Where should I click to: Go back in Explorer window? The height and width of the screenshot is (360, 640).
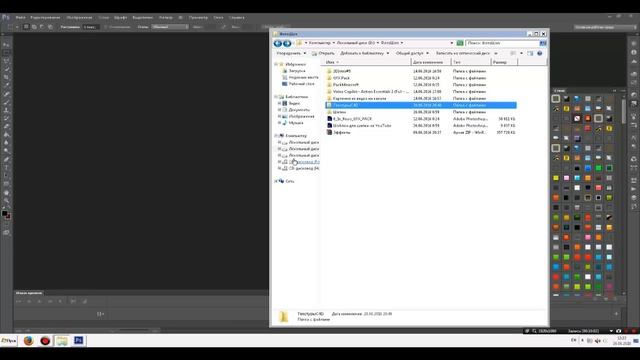(x=278, y=43)
